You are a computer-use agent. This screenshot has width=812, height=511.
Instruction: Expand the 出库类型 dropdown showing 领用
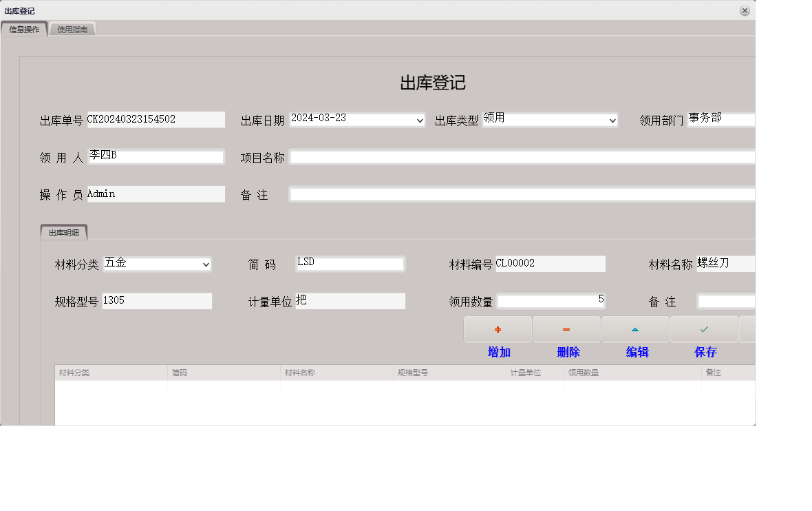pos(612,119)
